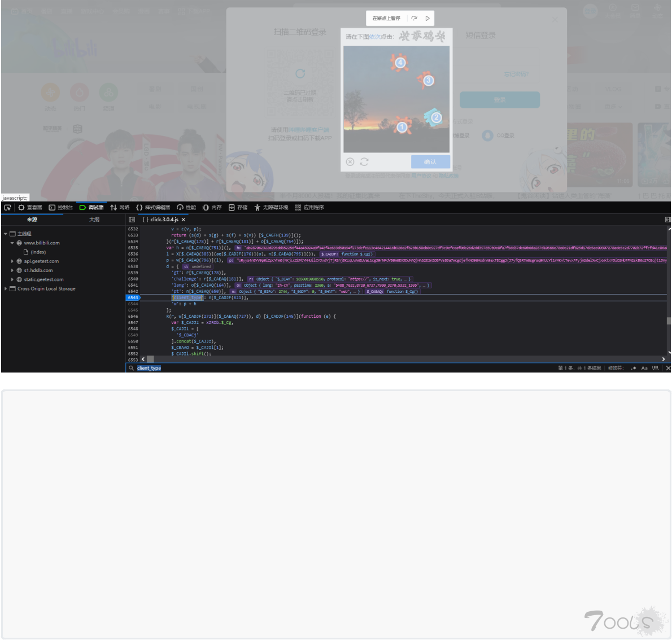Open the 存储 storage tab
Screen dimensions: 672x640
click(x=238, y=207)
